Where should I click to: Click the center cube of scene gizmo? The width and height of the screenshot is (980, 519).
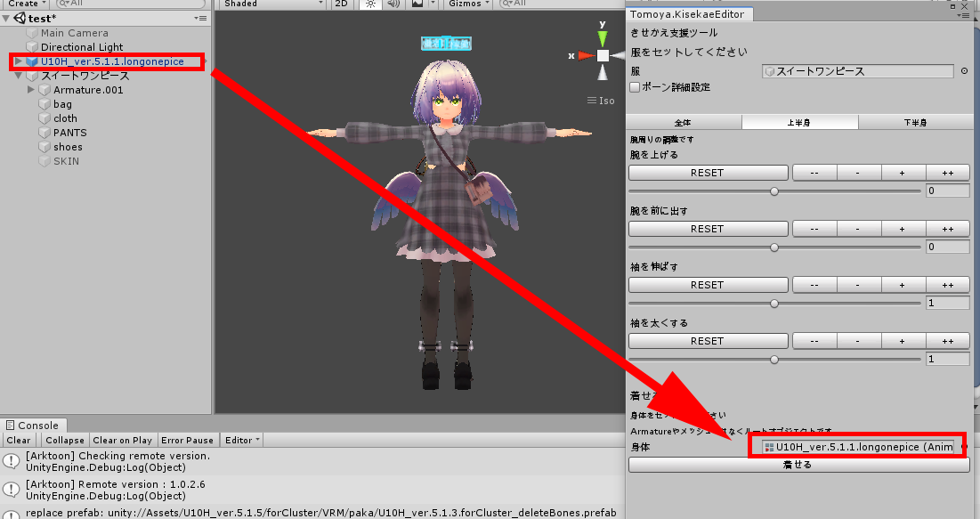click(x=603, y=56)
